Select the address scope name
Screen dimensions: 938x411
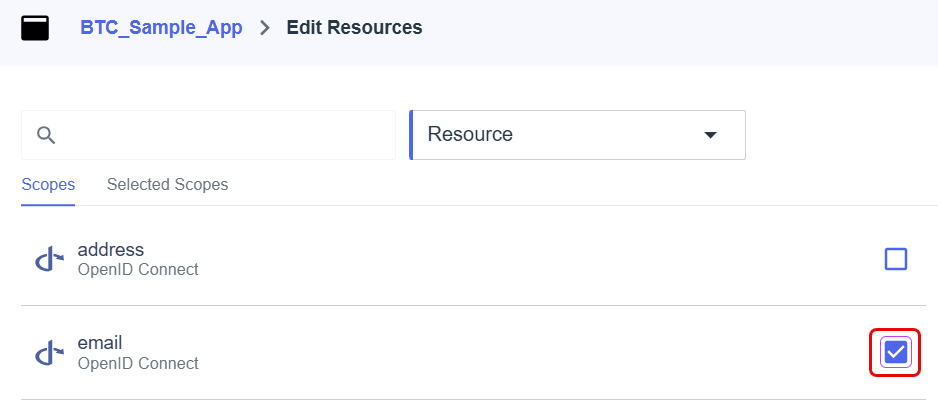(111, 249)
